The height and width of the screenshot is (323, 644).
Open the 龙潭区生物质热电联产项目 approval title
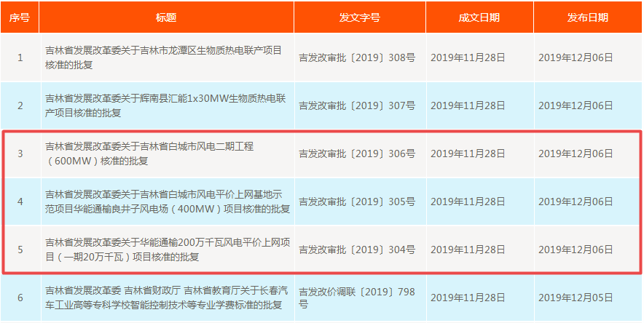[x=163, y=57]
